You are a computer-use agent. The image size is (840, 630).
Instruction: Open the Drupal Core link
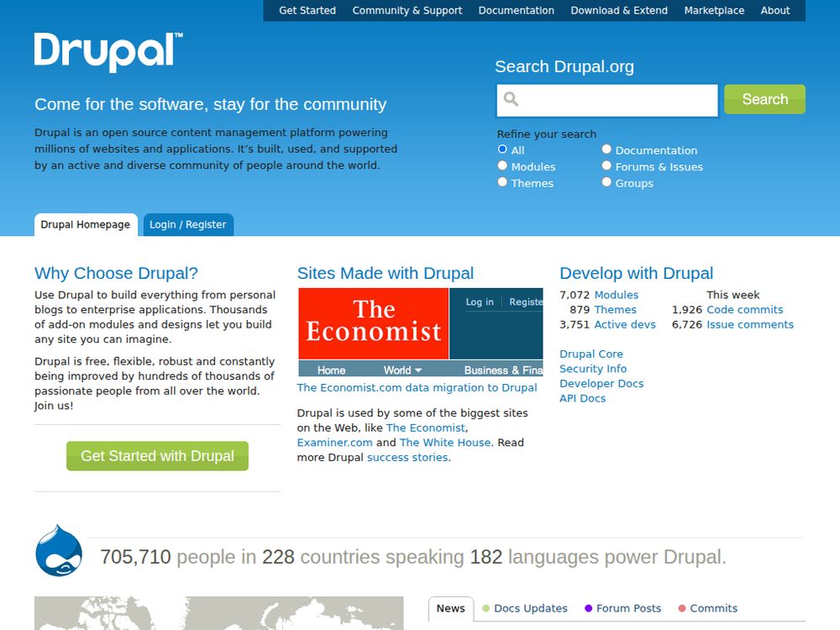pyautogui.click(x=591, y=354)
